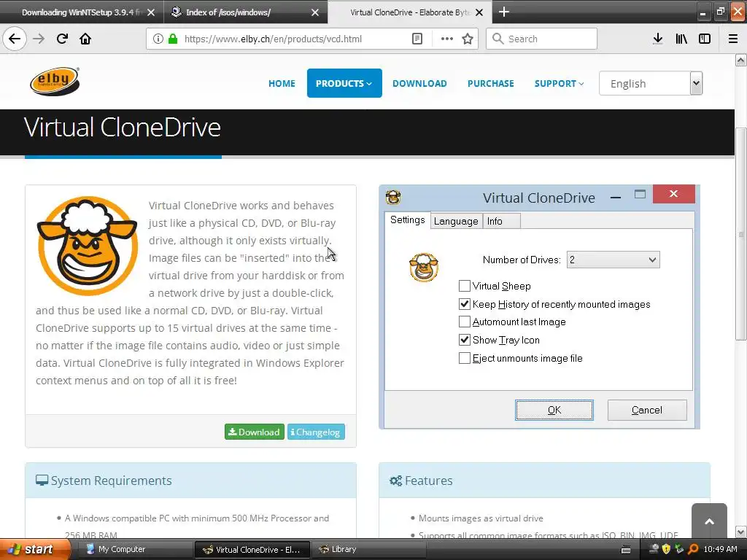
Task: Select the Virtual CloneDrive browser tab
Action: pos(410,12)
